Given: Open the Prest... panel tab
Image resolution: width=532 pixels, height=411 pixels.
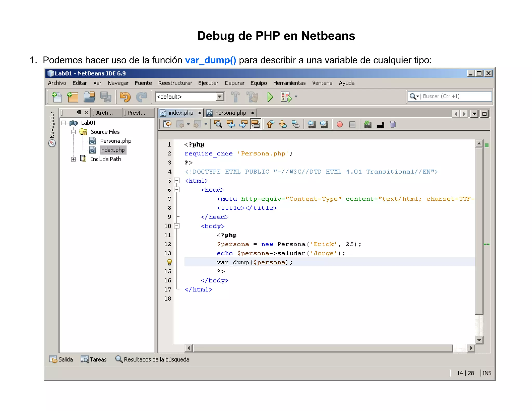Looking at the screenshot, I should [138, 113].
